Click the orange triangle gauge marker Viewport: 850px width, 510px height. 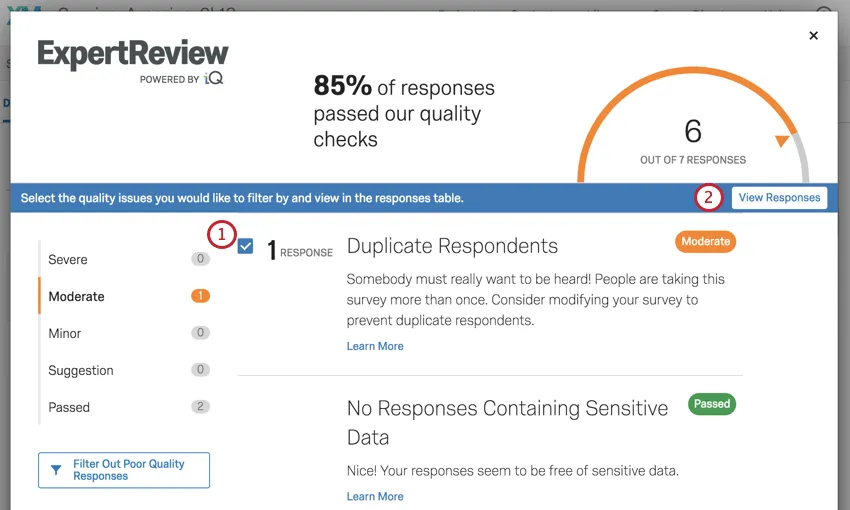pos(782,141)
